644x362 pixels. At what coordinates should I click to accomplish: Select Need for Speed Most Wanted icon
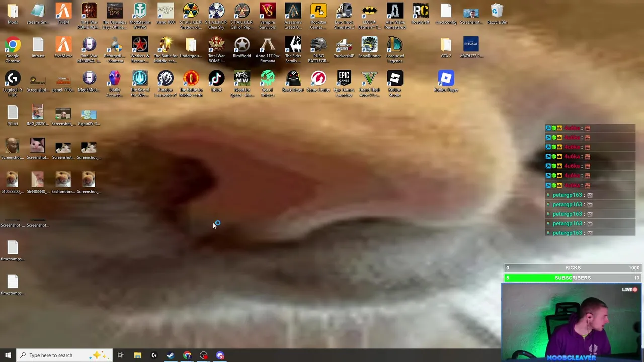[x=242, y=84]
